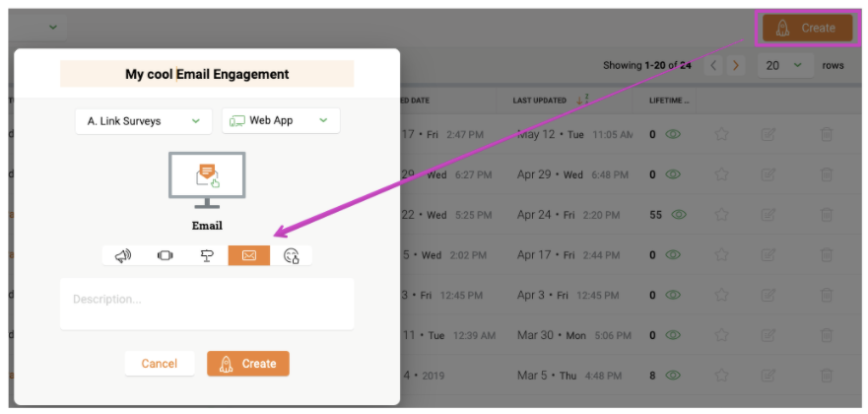Expand the top-left green chevron dropdown
Screen dimensions: 868x414
tap(53, 28)
